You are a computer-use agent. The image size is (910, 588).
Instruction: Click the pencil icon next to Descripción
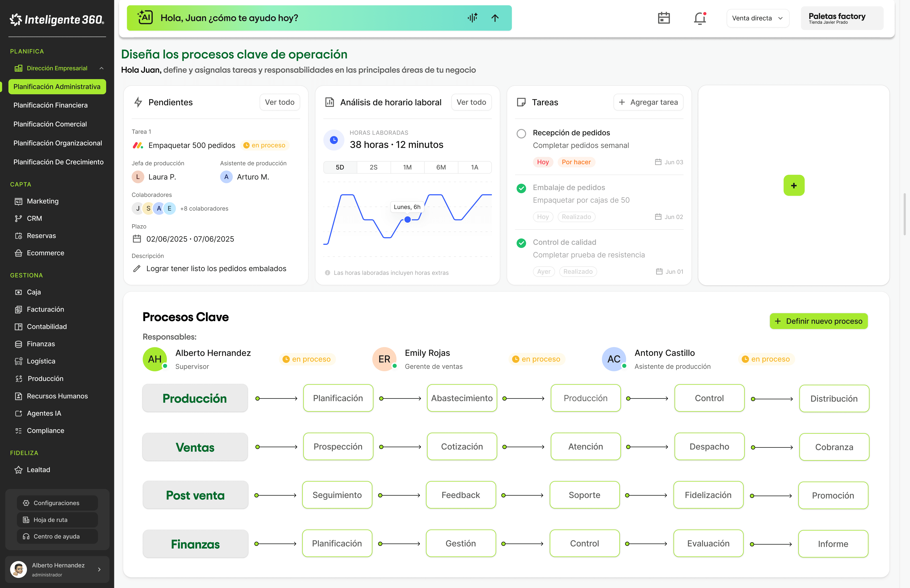(137, 268)
